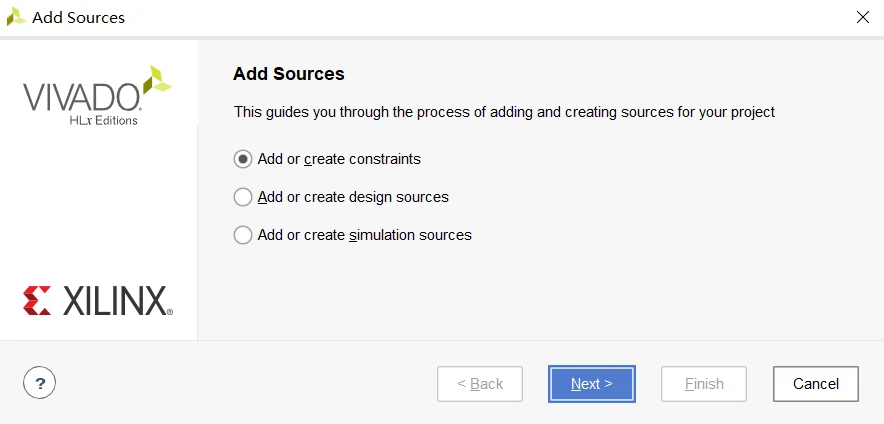Click the Vivado icon in the title bar
The height and width of the screenshot is (424, 884).
(16, 17)
